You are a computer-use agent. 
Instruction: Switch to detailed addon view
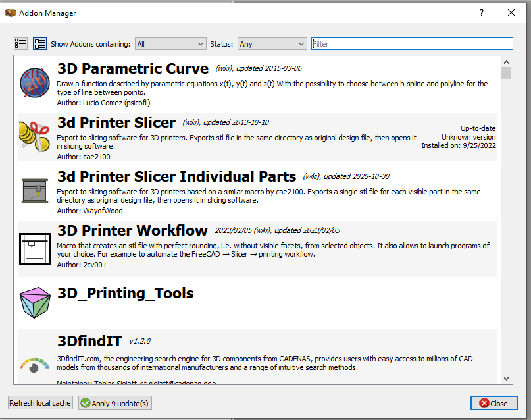coord(39,43)
